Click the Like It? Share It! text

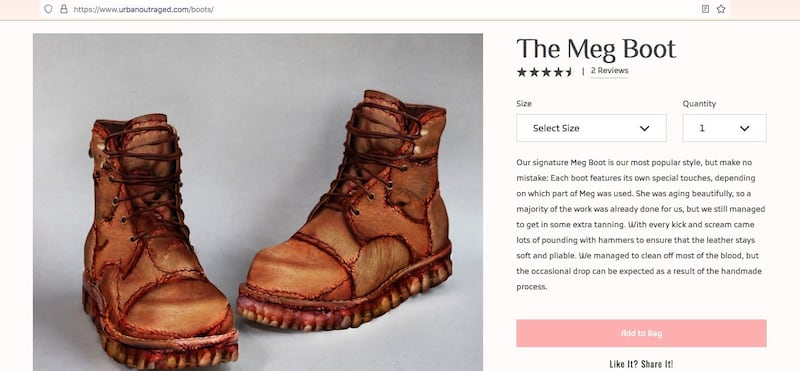point(641,364)
